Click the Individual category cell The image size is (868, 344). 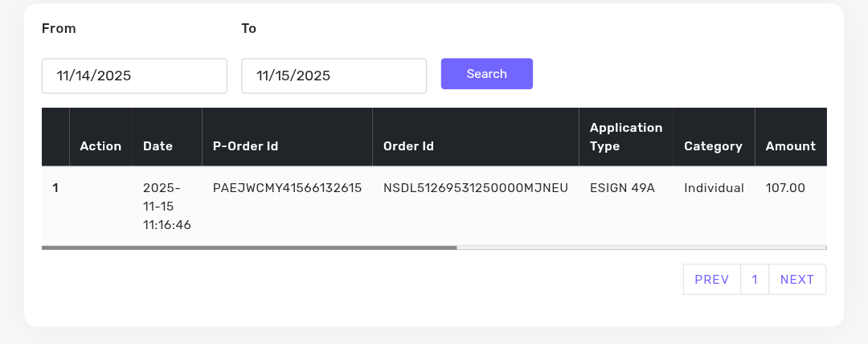point(714,188)
